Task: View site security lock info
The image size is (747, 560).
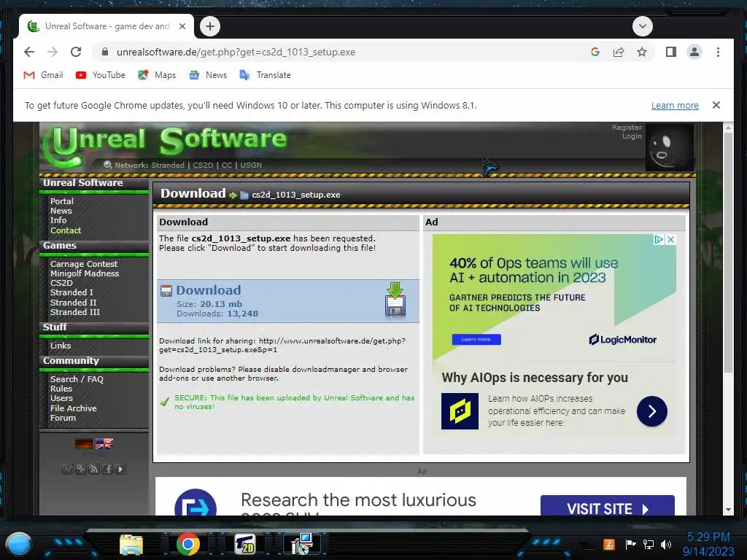Action: click(x=105, y=52)
